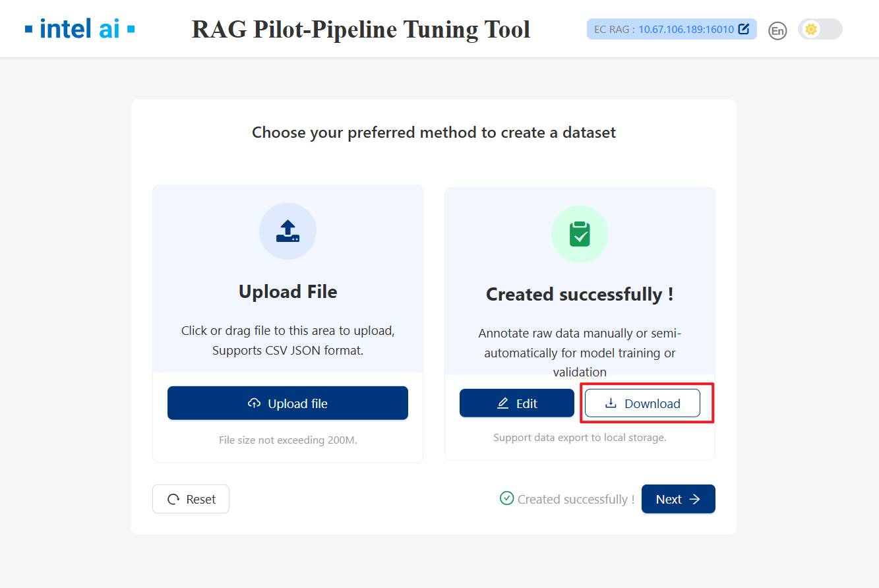879x588 pixels.
Task: Click the large upload tray icon
Action: click(x=288, y=231)
